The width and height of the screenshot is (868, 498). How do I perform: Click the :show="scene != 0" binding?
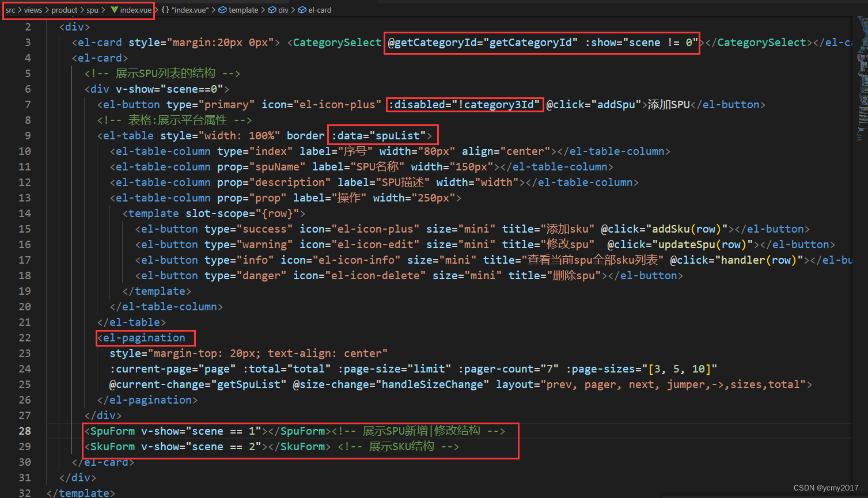(x=642, y=43)
